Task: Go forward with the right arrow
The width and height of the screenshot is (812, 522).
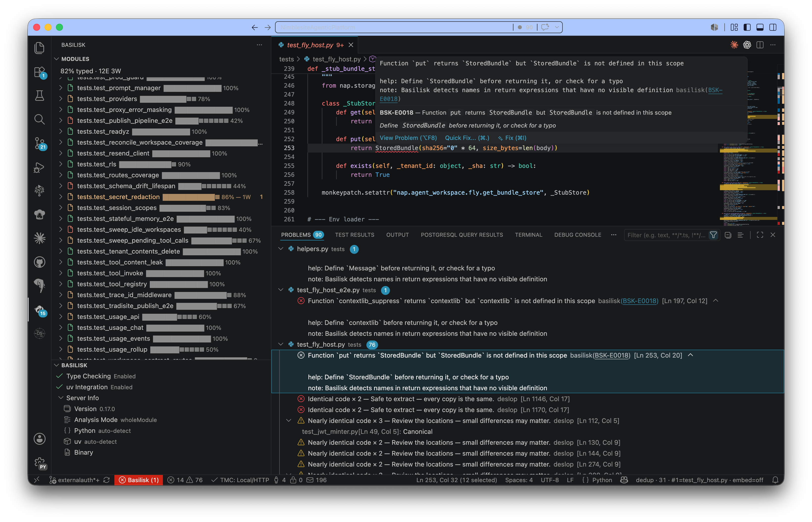Action: point(268,27)
